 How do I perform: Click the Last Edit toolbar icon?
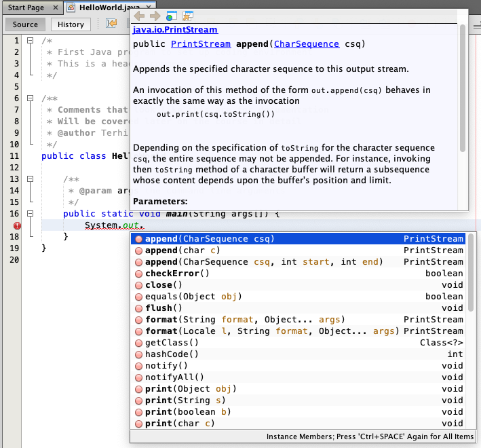112,24
